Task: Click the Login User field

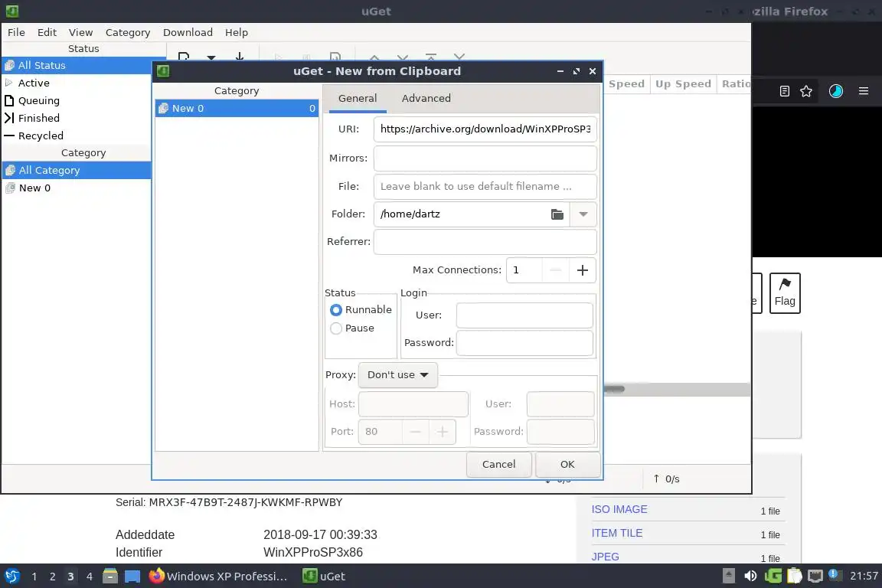Action: (x=524, y=315)
